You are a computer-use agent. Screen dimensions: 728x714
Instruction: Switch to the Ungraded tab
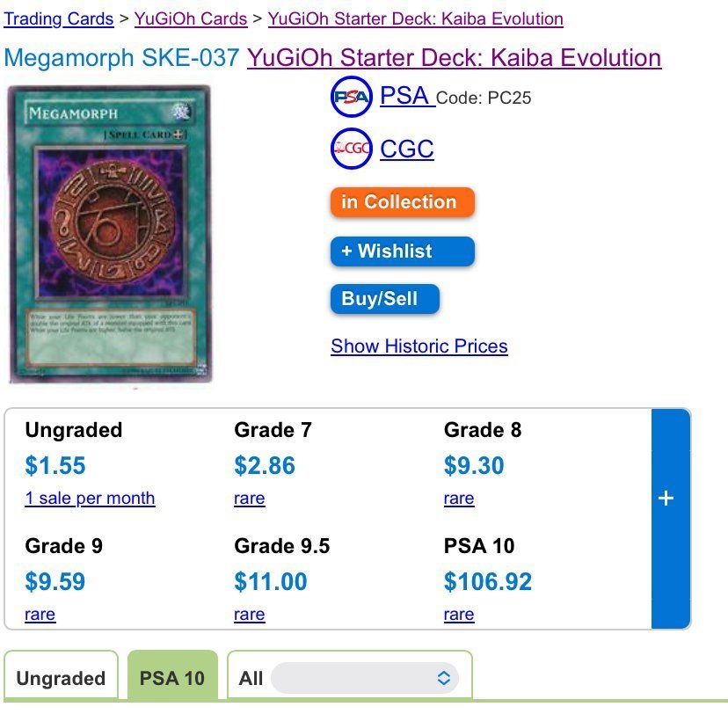61,678
